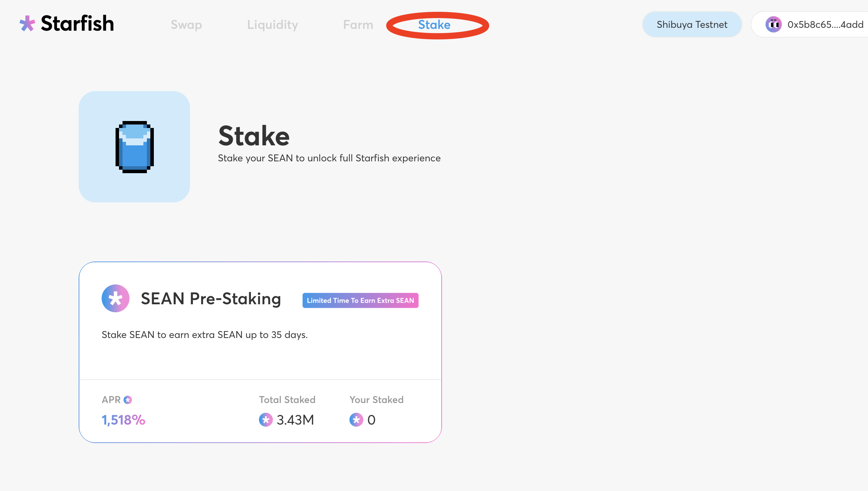This screenshot has width=868, height=491.
Task: Select the Stake tab in navigation
Action: click(x=434, y=25)
